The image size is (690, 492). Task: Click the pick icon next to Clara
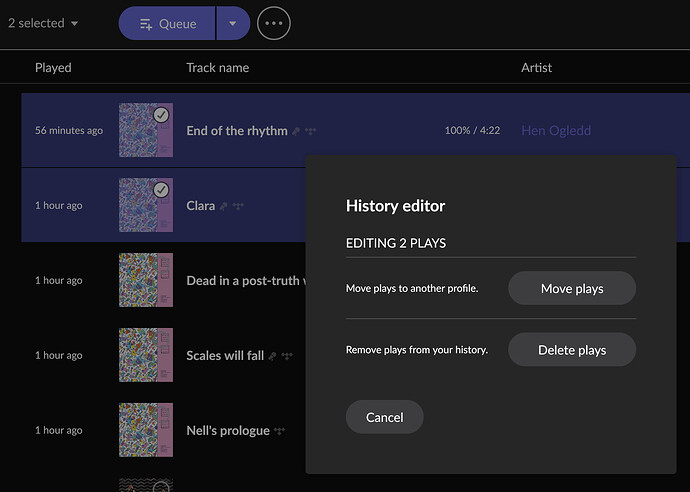pyautogui.click(x=224, y=206)
